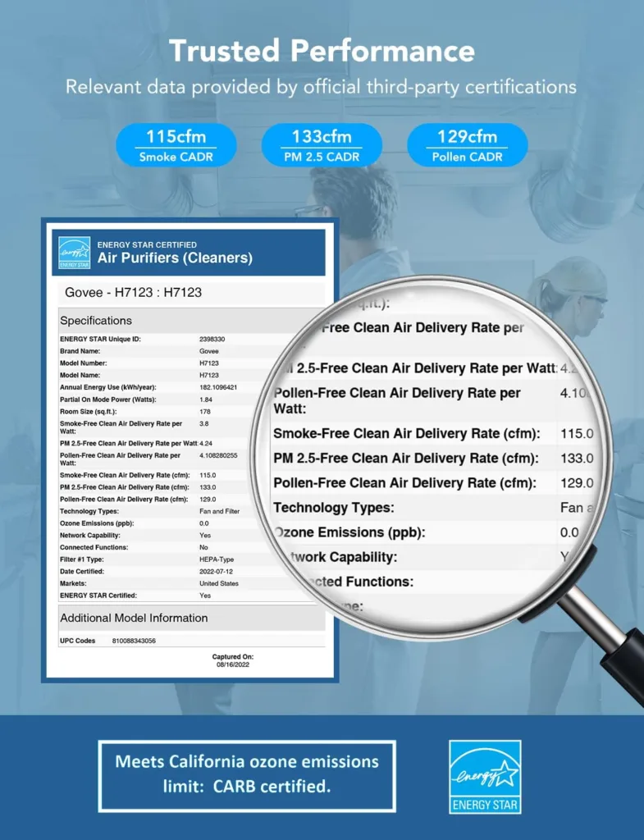Viewport: 644px width, 840px height.
Task: Select the 115cfm Smoke CADR badge
Action: (176, 145)
